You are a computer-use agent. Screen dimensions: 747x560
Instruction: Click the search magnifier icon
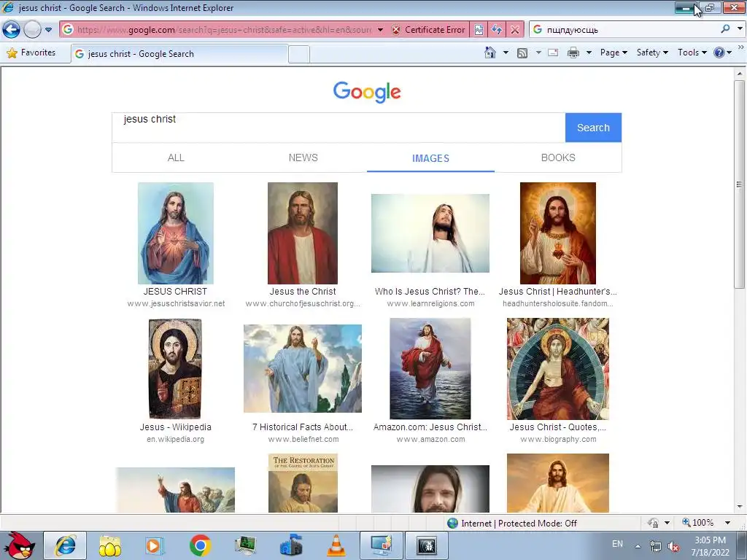click(725, 29)
